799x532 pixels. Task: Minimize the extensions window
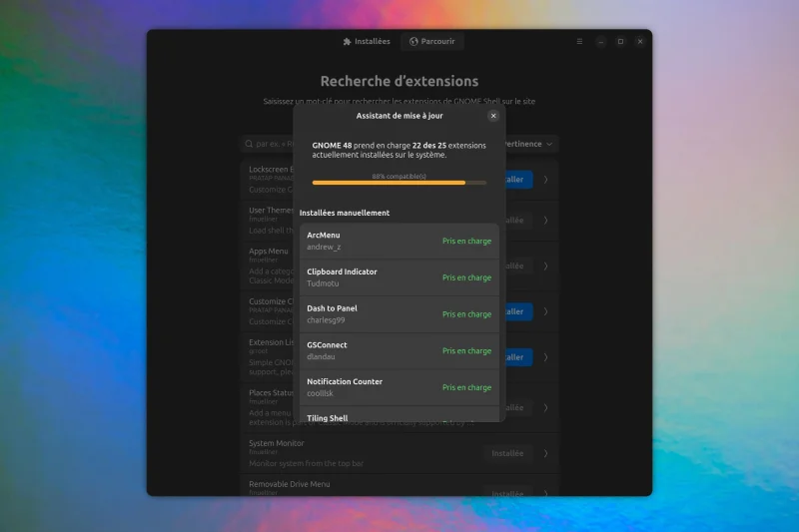click(601, 41)
